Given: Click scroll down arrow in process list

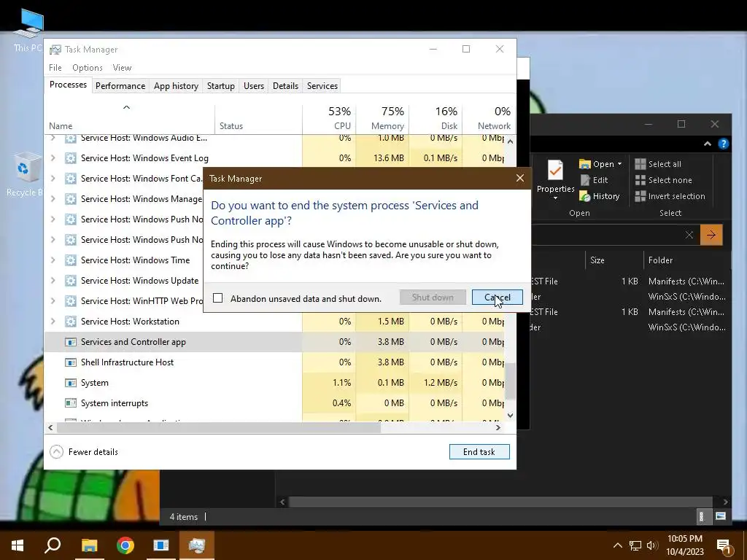Looking at the screenshot, I should [510, 415].
